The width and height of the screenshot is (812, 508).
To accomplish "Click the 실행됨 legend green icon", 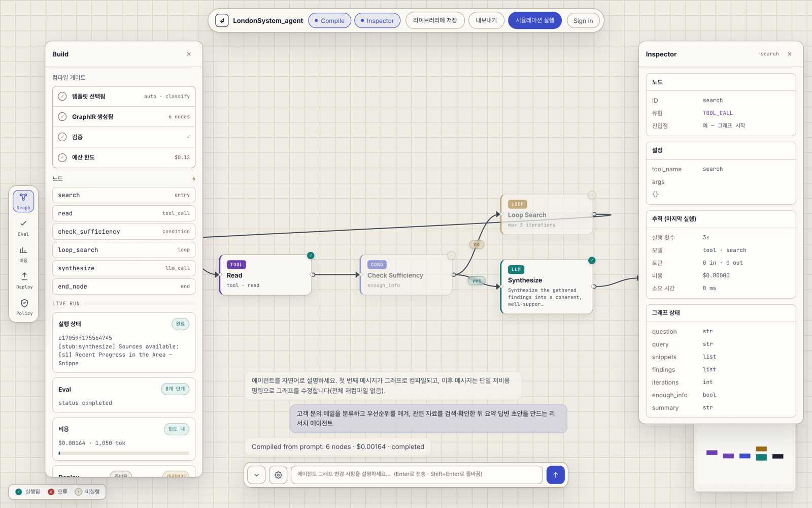I will [x=19, y=492].
